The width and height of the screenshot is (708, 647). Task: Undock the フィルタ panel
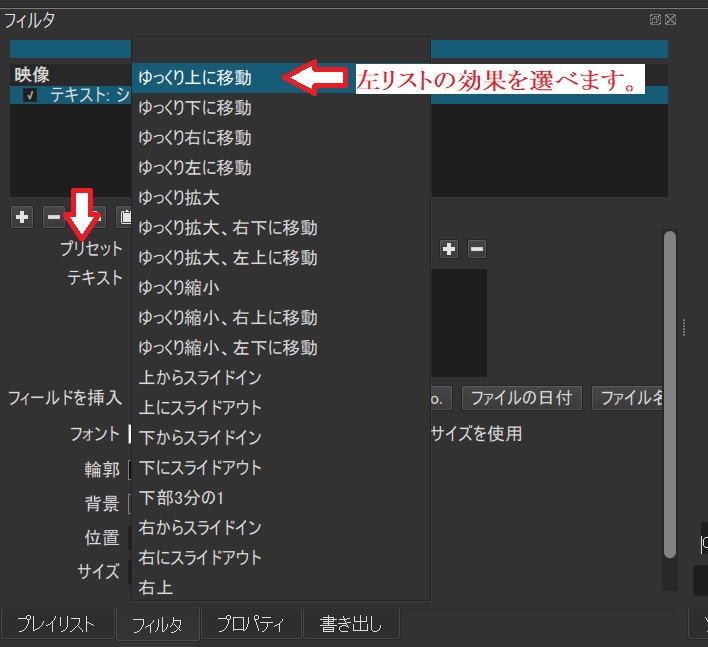click(655, 19)
